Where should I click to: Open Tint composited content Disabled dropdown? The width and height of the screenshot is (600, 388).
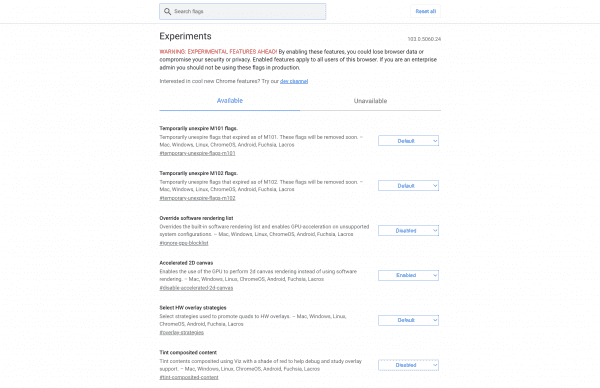point(408,365)
